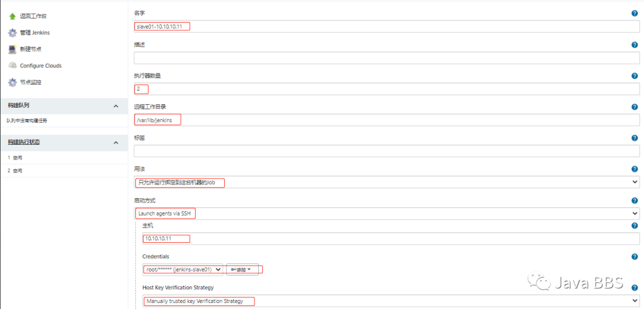Screen dimensions: 644x309
Task: Open help for the 远程工作目录 field
Action: [x=634, y=107]
